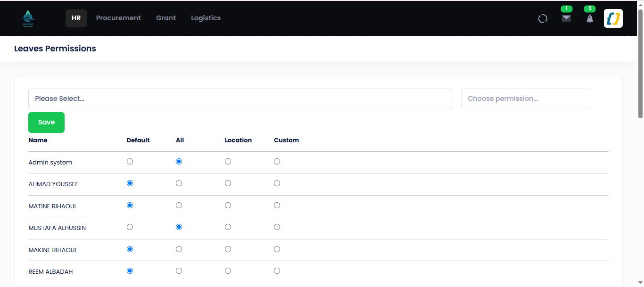Select Location for MUSTAFA ALHUSSIN
644x287 pixels.
pyautogui.click(x=228, y=227)
